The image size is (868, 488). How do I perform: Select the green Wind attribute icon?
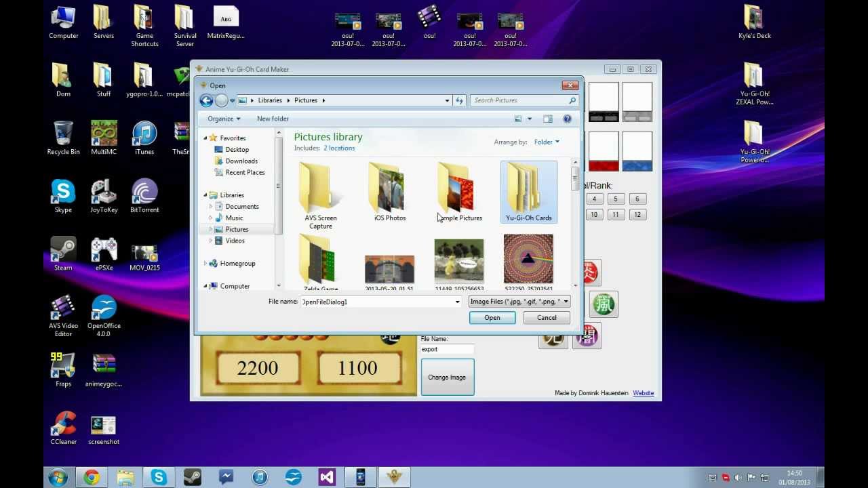click(604, 304)
